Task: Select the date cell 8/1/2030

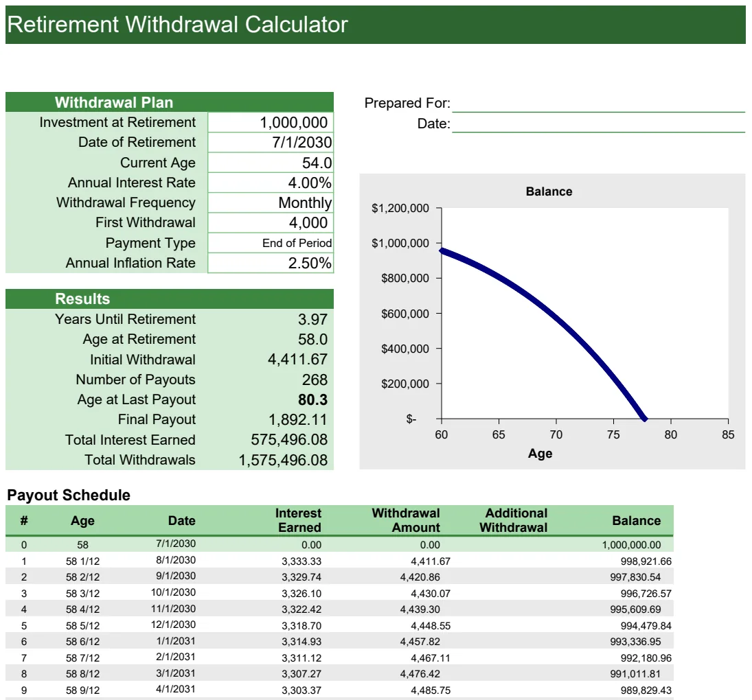Action: pos(176,560)
